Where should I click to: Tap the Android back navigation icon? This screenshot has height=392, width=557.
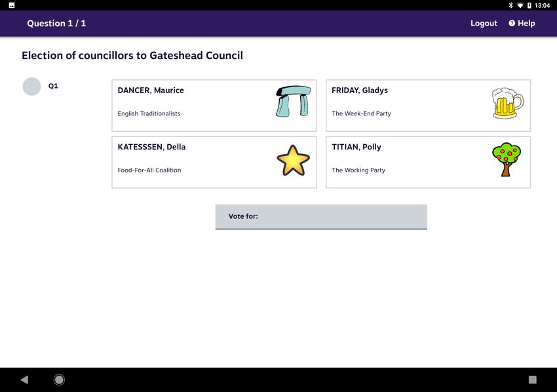point(24,380)
